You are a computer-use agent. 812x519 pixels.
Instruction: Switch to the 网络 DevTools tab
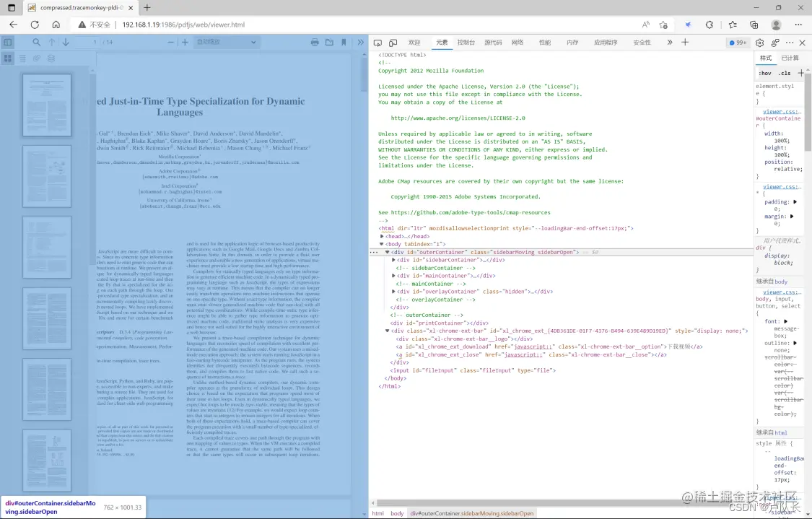point(518,43)
